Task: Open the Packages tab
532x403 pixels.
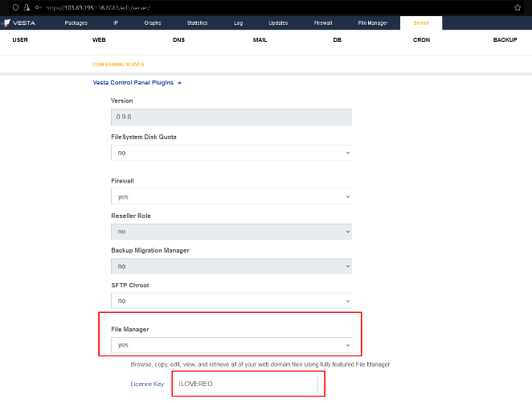Action: click(76, 23)
